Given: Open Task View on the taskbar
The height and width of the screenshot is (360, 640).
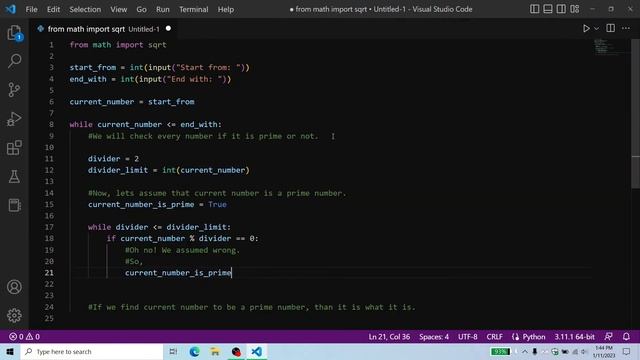Looking at the screenshot, I should coord(173,351).
